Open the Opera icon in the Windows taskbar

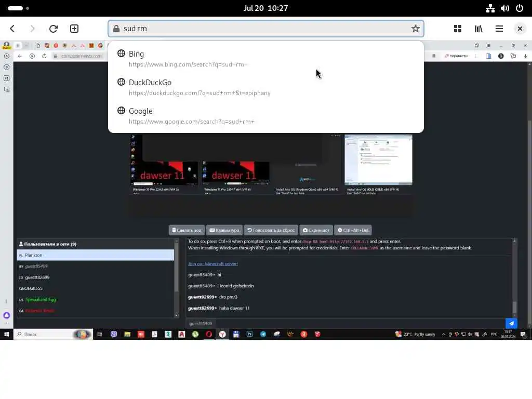[209, 334]
